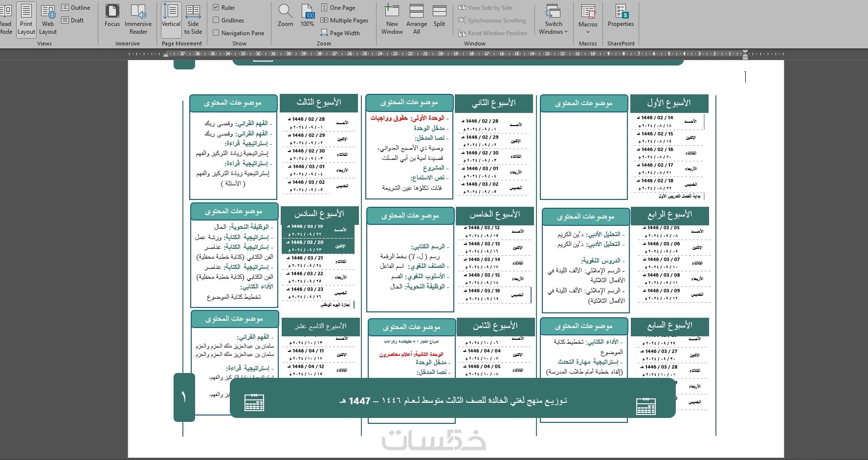Switch to Outline view

76,7
